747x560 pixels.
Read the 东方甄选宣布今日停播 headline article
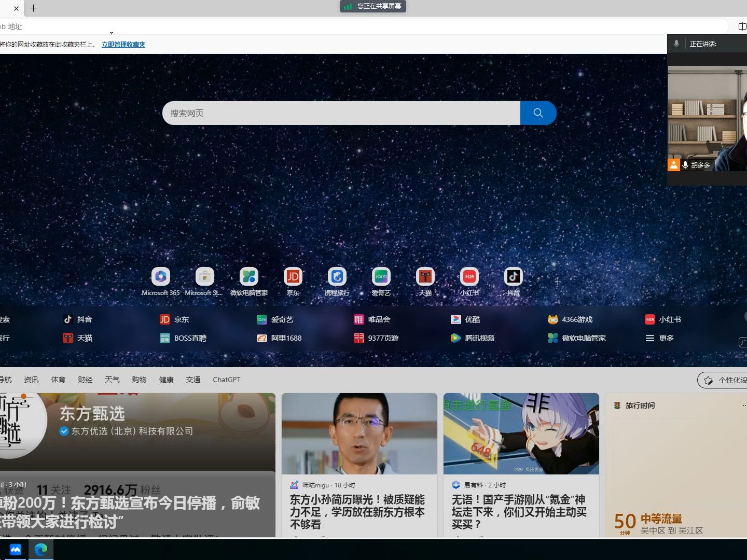130,512
